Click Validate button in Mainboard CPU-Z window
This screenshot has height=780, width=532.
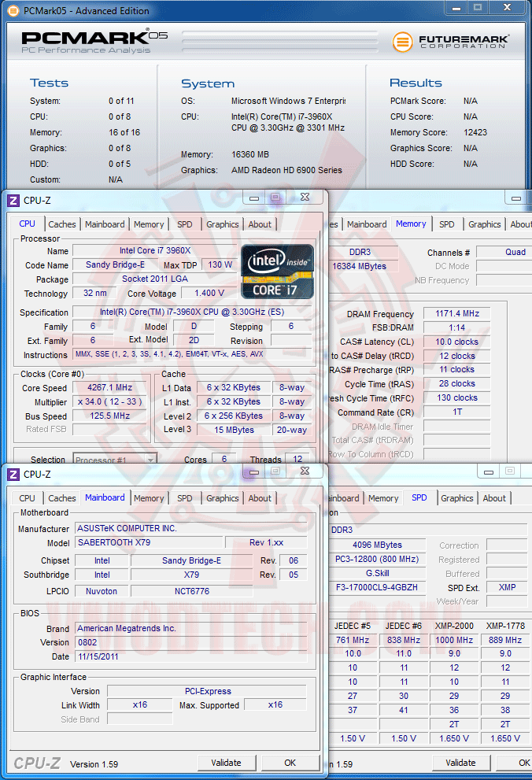tap(226, 763)
